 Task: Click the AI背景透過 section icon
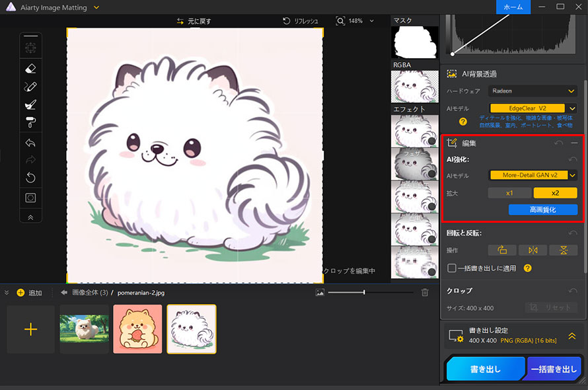(x=451, y=73)
